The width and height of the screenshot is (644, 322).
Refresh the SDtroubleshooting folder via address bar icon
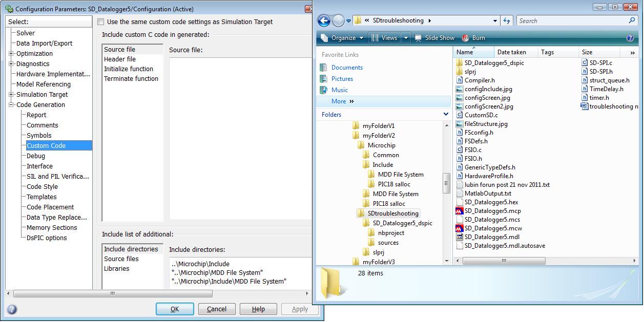click(x=507, y=20)
